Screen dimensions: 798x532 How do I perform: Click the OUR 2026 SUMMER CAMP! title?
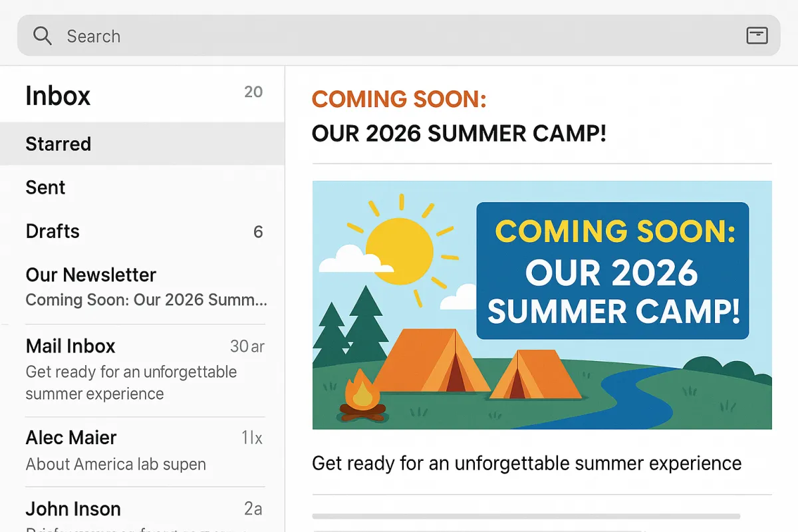tap(459, 134)
